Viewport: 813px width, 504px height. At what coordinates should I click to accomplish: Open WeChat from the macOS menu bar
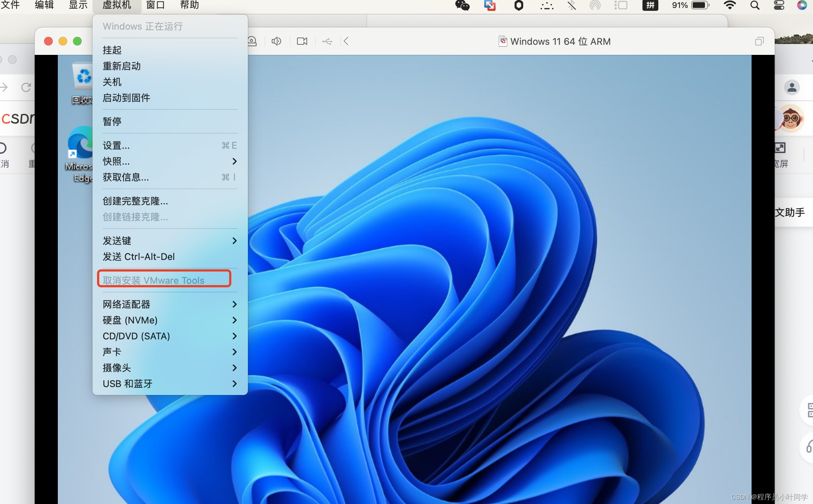[462, 5]
